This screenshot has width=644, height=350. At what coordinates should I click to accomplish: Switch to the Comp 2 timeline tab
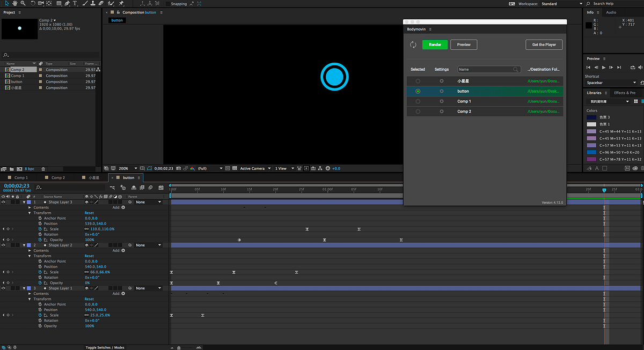point(57,177)
